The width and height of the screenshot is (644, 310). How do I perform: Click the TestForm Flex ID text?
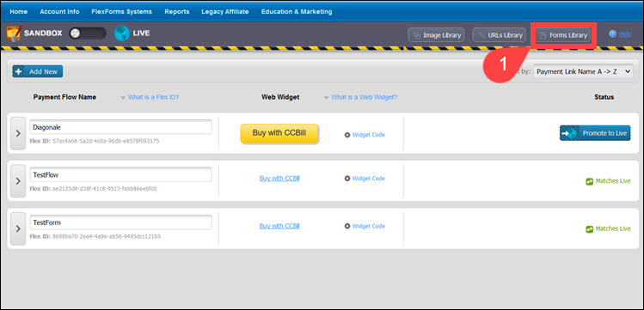click(95, 237)
